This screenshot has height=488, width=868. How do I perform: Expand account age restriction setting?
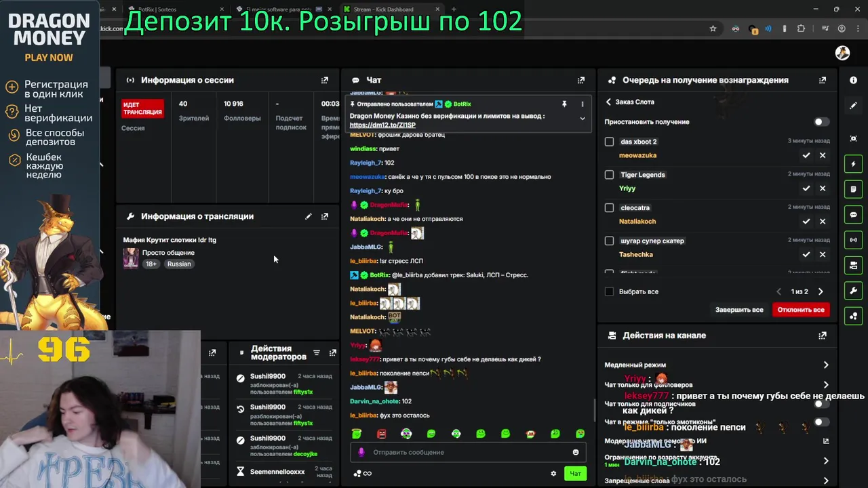pyautogui.click(x=825, y=461)
